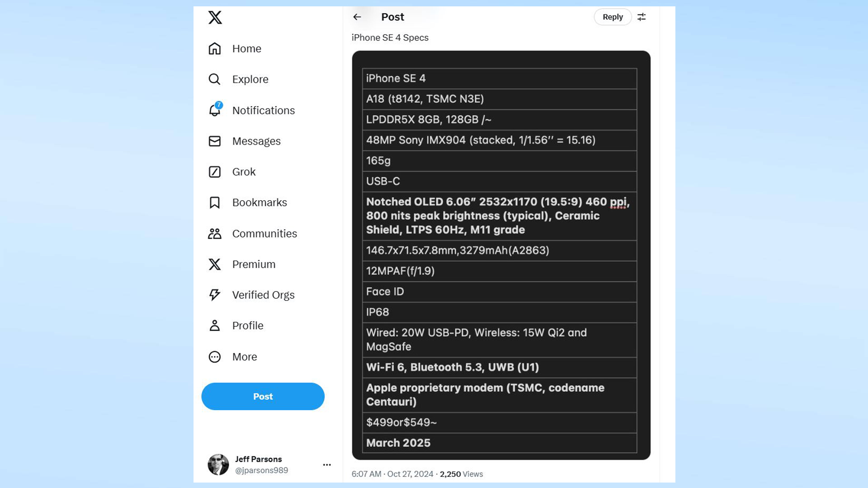Select Profile in sidebar
This screenshot has width=868, height=488.
[247, 326]
